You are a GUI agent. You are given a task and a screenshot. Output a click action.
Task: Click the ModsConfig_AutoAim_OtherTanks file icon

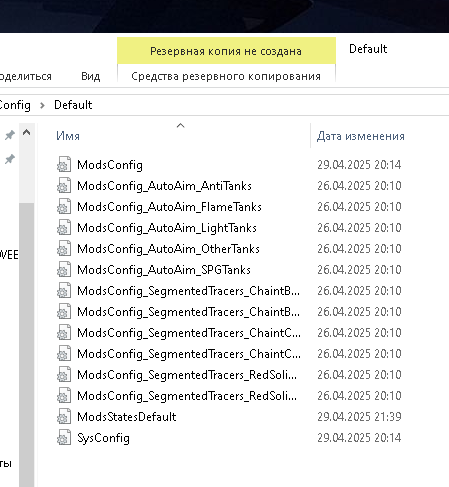tap(64, 248)
